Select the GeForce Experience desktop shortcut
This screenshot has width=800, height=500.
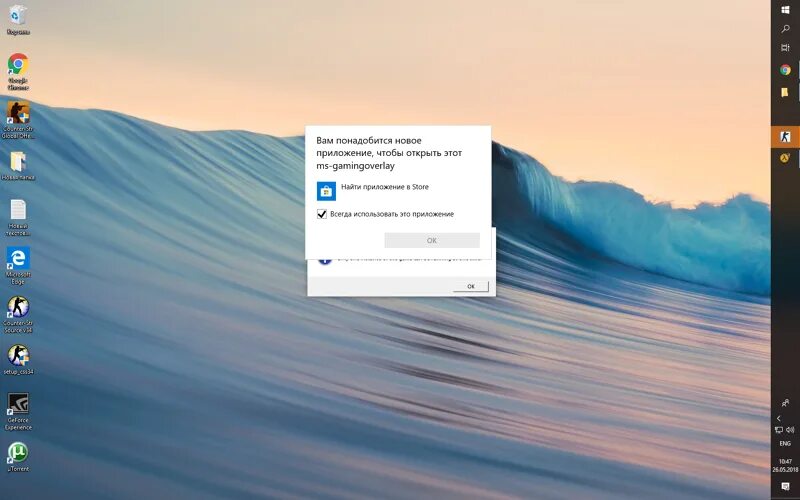[18, 411]
